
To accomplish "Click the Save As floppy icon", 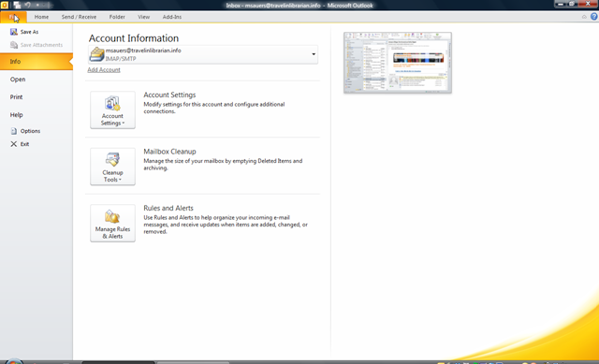I will (14, 32).
